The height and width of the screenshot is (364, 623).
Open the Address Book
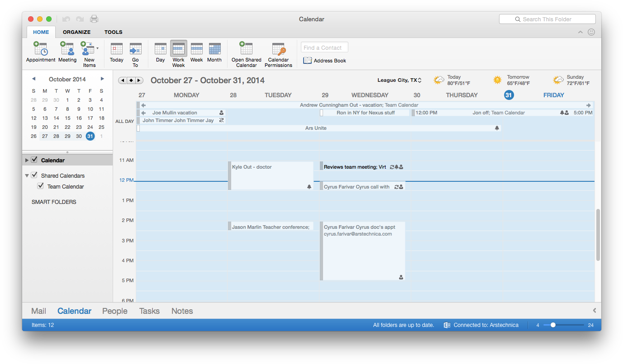(324, 61)
